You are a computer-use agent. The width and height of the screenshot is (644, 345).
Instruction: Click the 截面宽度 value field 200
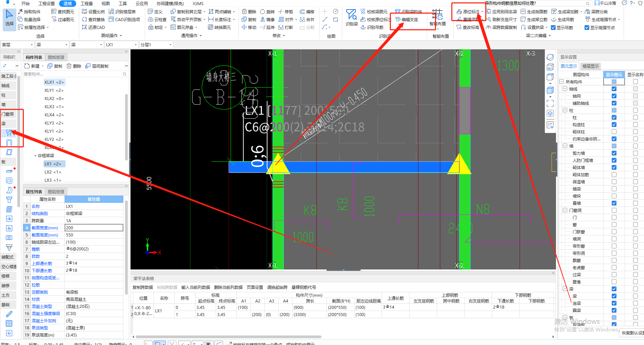[94, 228]
